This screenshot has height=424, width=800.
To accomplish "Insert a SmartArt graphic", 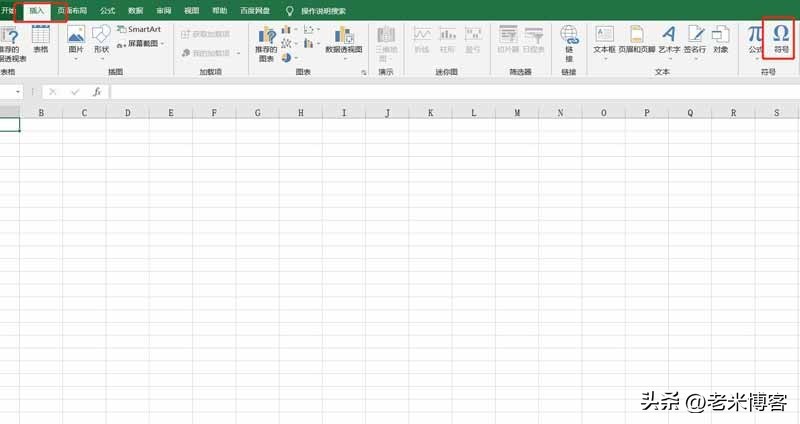I will pyautogui.click(x=138, y=30).
